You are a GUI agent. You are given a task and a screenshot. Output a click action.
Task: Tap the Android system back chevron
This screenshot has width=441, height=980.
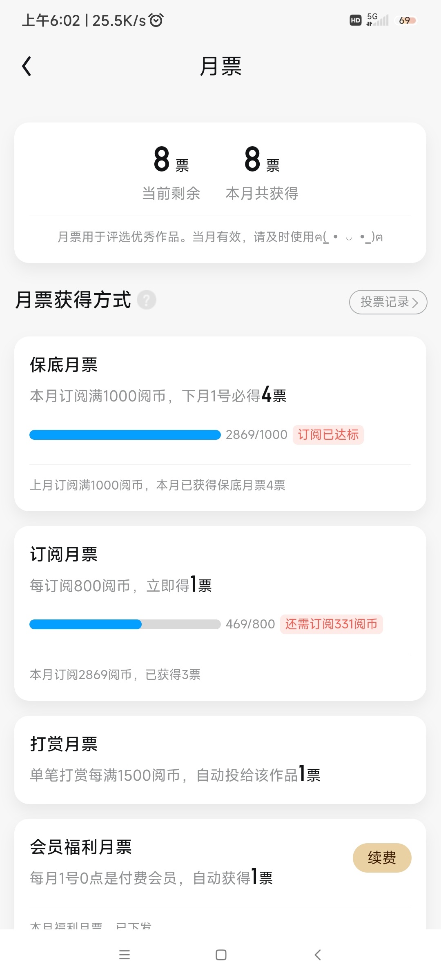coord(318,955)
